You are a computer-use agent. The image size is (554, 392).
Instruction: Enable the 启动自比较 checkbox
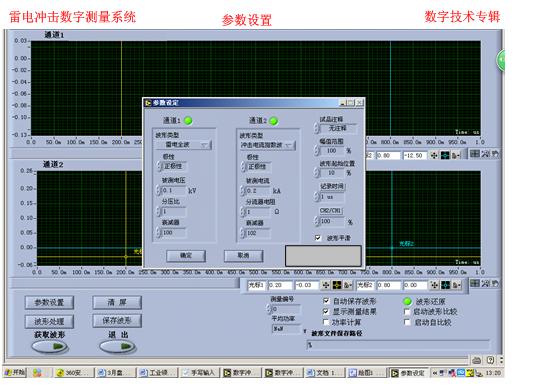click(x=407, y=322)
